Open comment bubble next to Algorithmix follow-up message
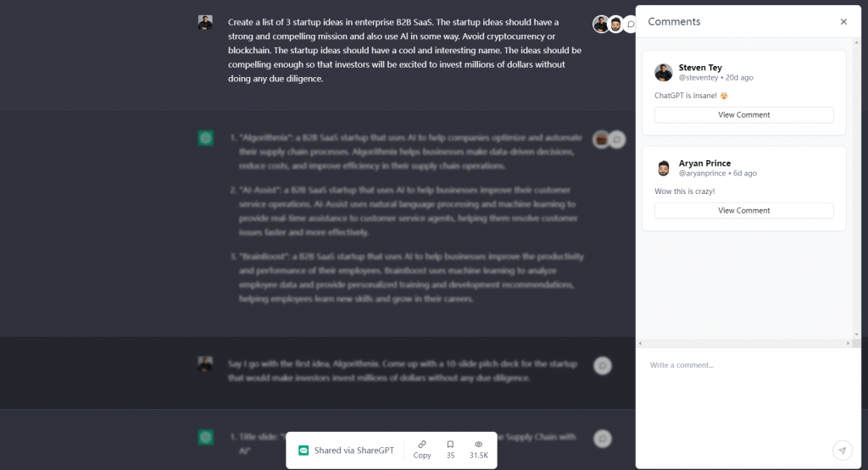This screenshot has height=470, width=868. pyautogui.click(x=603, y=366)
